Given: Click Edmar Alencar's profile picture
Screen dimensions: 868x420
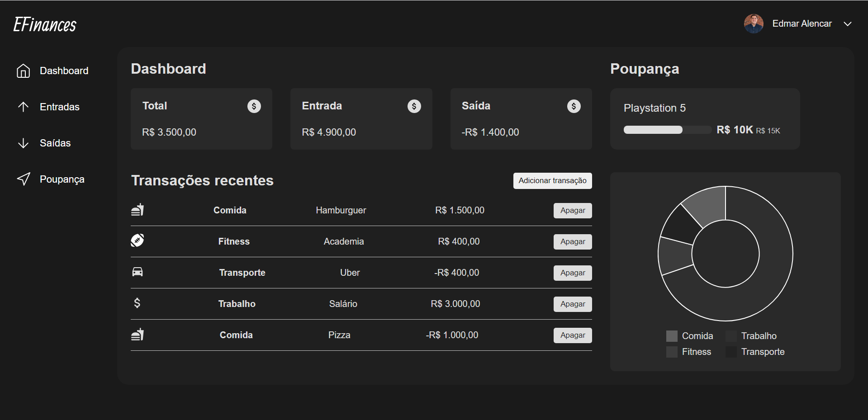Looking at the screenshot, I should pos(754,24).
